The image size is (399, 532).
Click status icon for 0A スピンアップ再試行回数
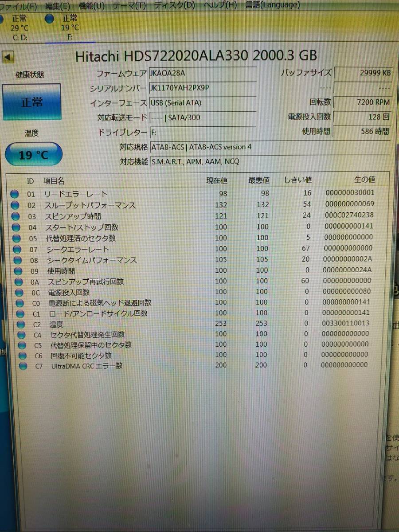19,282
